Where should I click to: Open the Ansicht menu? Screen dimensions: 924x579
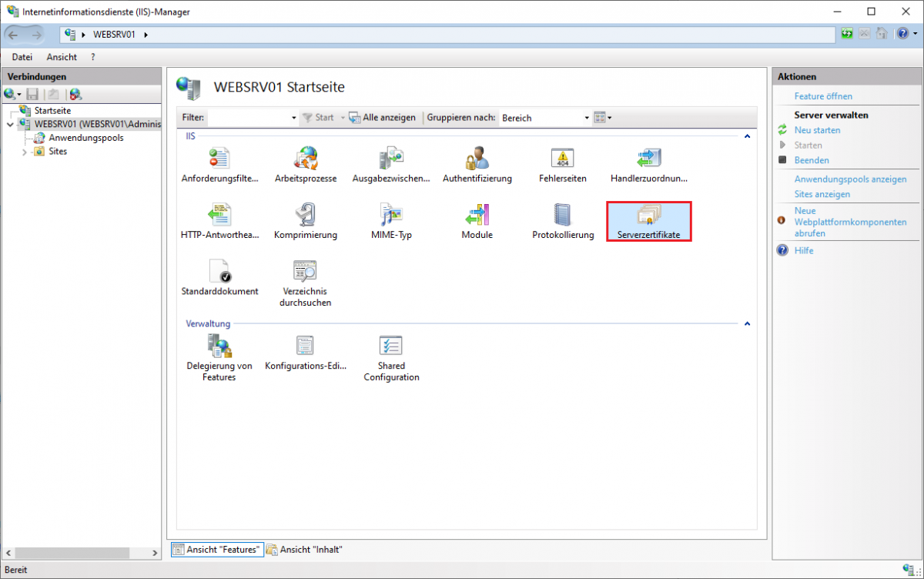62,57
